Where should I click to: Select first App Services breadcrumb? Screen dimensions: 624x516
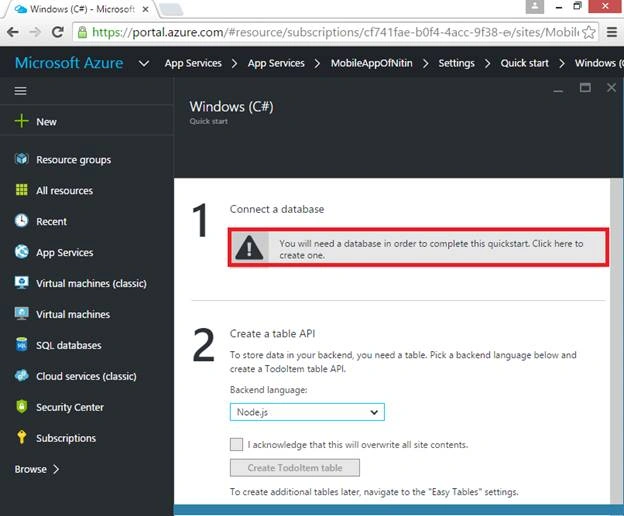pos(193,63)
